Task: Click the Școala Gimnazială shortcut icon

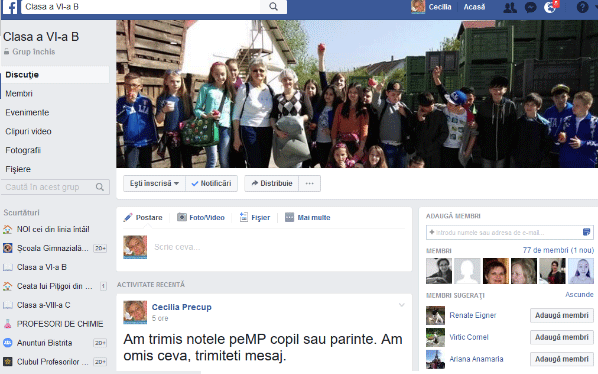Action: 8,248
